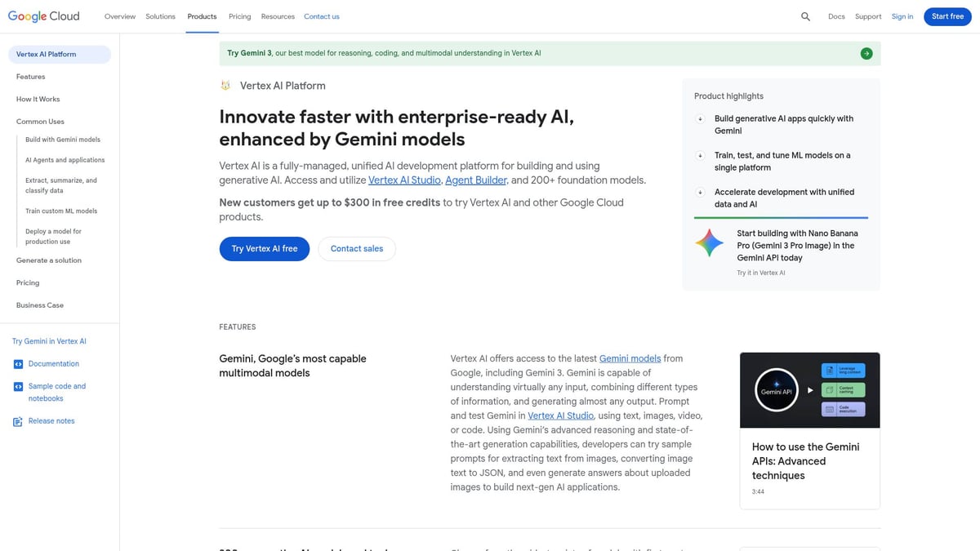Open Documentation via the code icon in sidebar

pyautogui.click(x=18, y=363)
